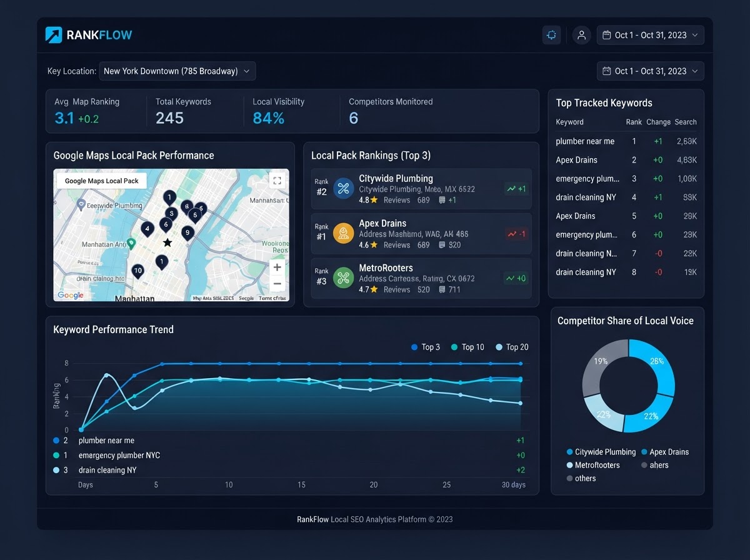Image resolution: width=750 pixels, height=560 pixels.
Task: Expand the second Oct 1 - Oct 31 date picker
Action: pos(651,71)
